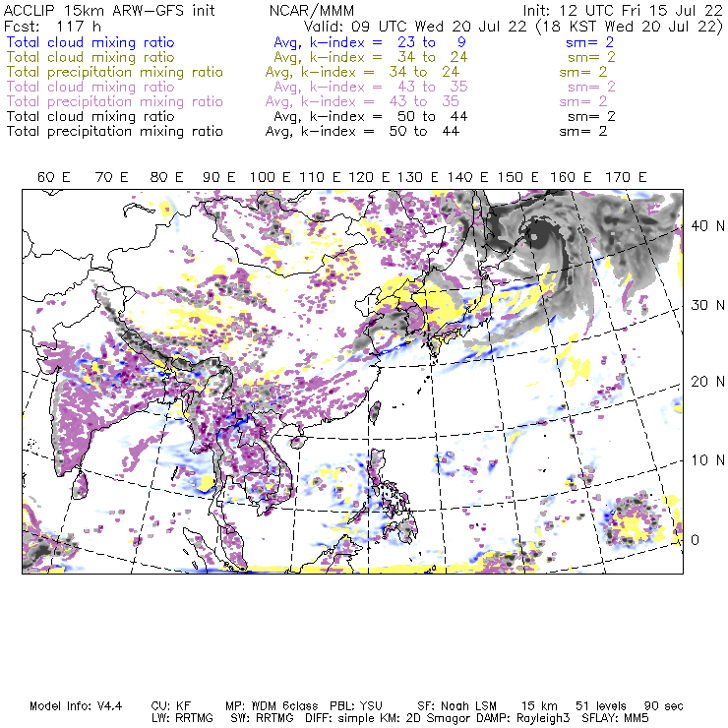Click the '120 E' longitude label
Screen dimensions: 728x728
369,177
